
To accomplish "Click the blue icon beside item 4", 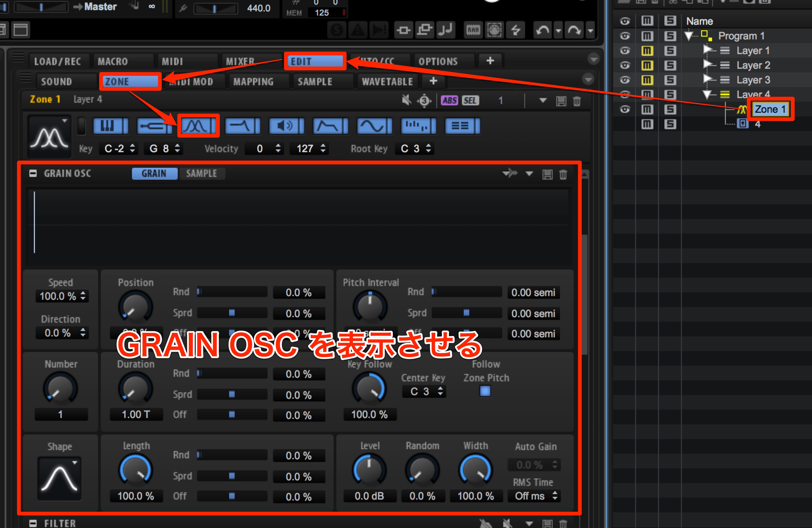I will (x=743, y=124).
